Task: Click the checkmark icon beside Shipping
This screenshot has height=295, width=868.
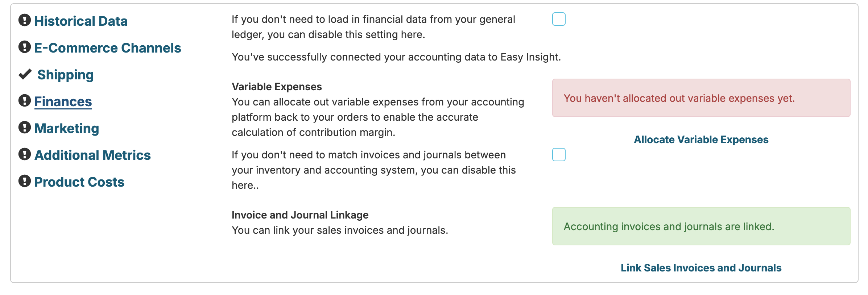Action: (x=25, y=74)
